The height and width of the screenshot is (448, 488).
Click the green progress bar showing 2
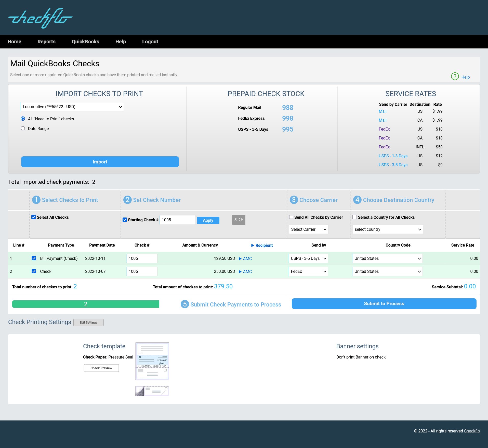click(86, 304)
